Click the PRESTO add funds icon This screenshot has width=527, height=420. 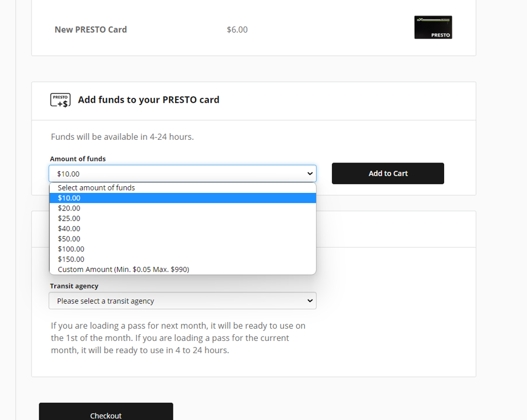pos(61,100)
